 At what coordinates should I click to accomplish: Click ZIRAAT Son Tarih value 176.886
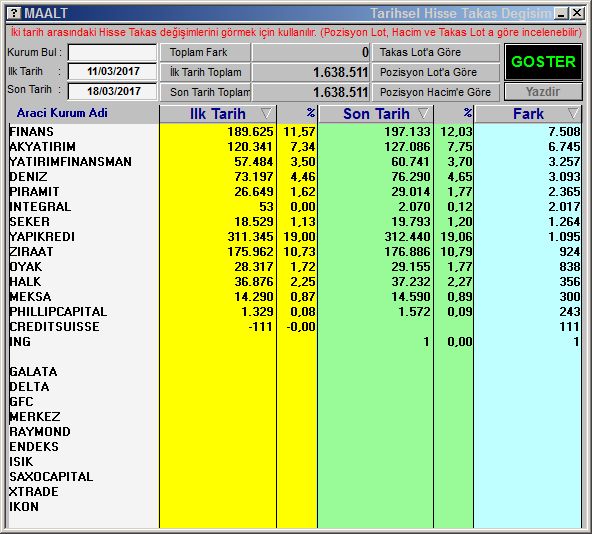point(407,252)
